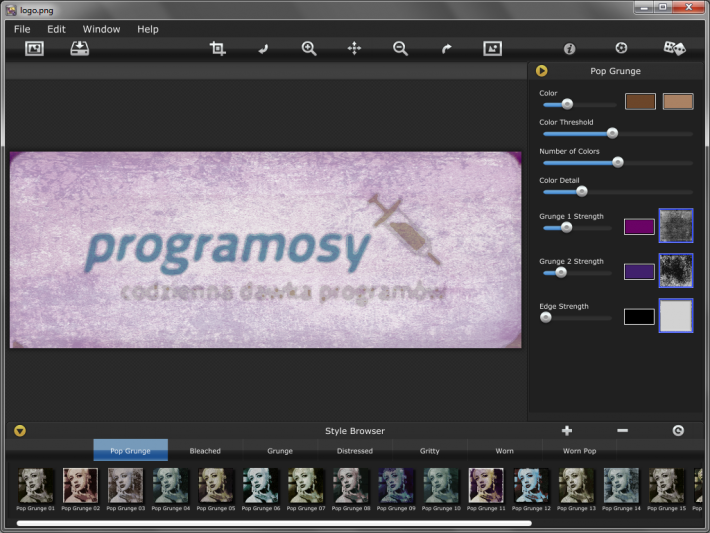Choose the Grunge 2 texture thumbnail
This screenshot has width=710, height=533.
tap(676, 270)
